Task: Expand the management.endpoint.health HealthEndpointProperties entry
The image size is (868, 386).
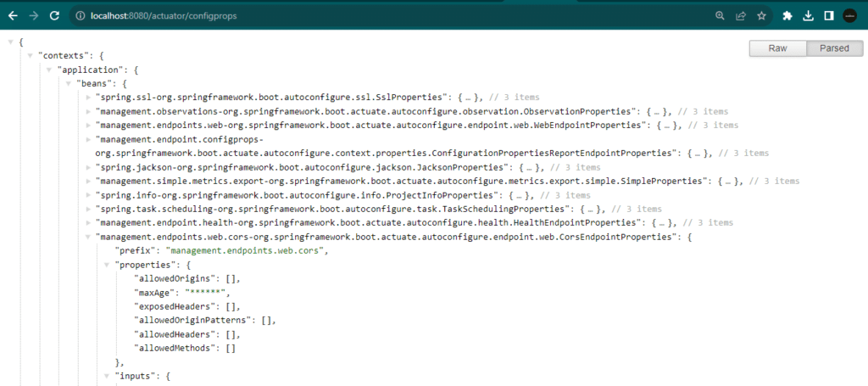Action: click(x=88, y=222)
